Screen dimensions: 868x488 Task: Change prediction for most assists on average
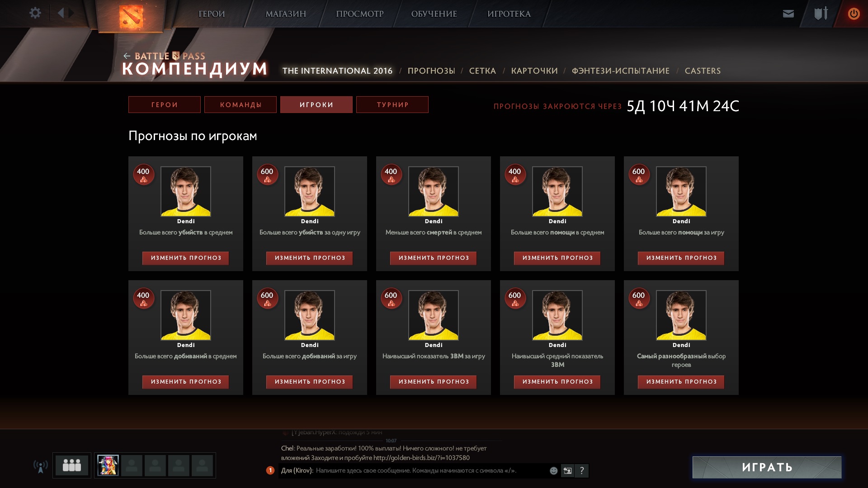(557, 258)
